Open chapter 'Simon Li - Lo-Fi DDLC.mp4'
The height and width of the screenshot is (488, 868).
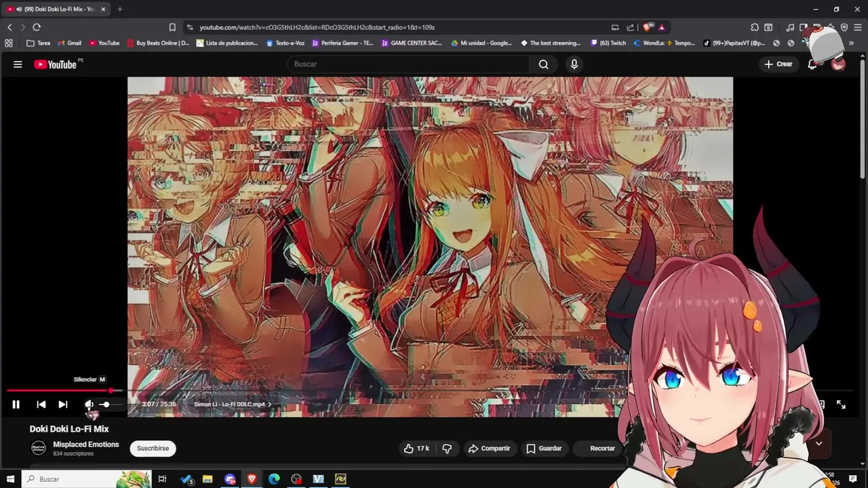[x=233, y=405]
